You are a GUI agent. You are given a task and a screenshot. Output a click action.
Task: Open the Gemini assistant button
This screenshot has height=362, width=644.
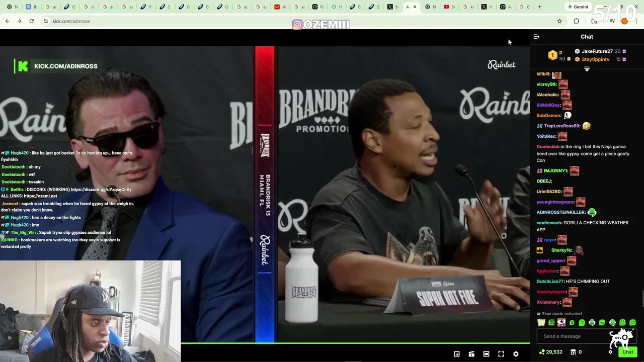(x=577, y=7)
